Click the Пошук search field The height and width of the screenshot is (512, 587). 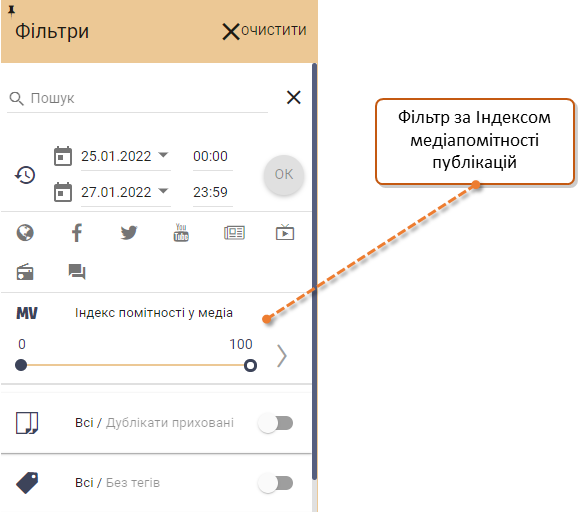click(x=137, y=98)
